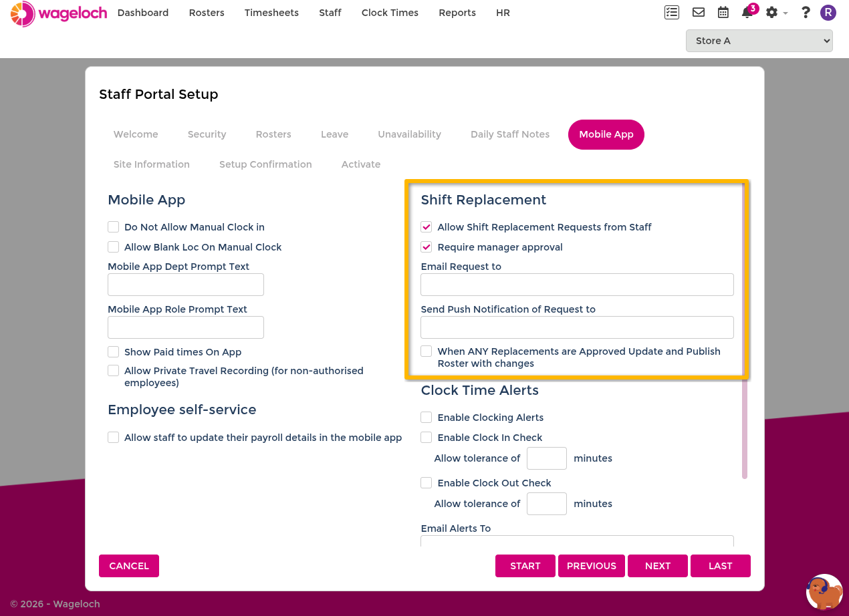Open the support chat mascot icon

pos(824,592)
